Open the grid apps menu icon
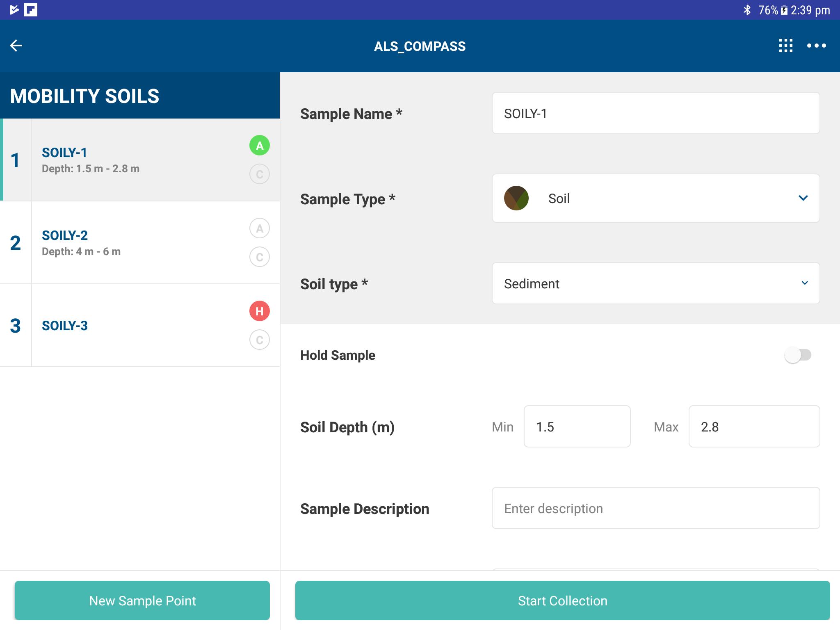The width and height of the screenshot is (840, 630). [785, 46]
